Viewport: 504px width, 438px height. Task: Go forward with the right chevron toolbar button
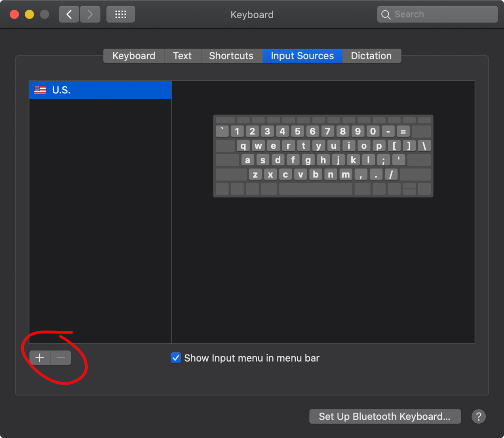click(90, 15)
